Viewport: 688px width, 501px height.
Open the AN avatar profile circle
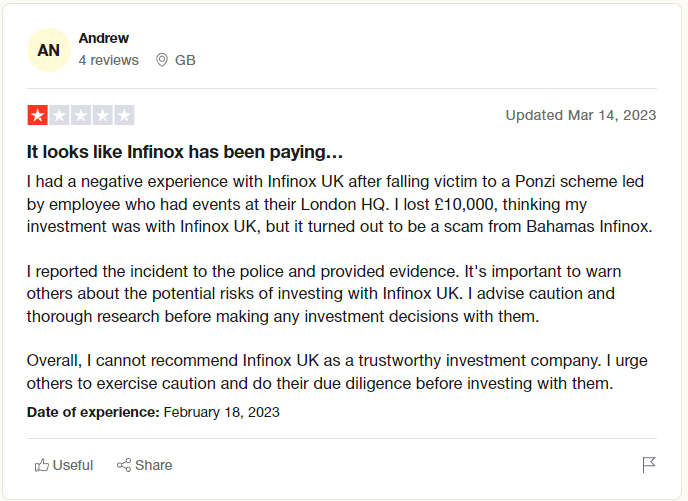click(x=49, y=50)
